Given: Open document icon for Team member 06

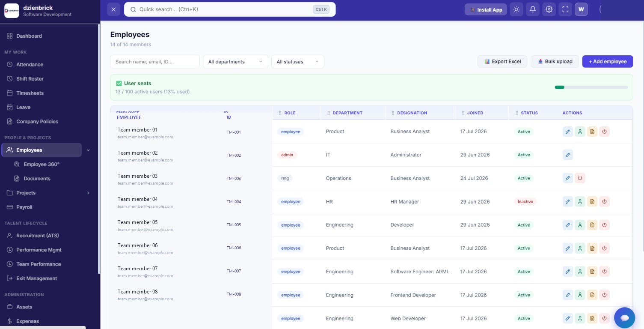Looking at the screenshot, I should click(x=592, y=248).
